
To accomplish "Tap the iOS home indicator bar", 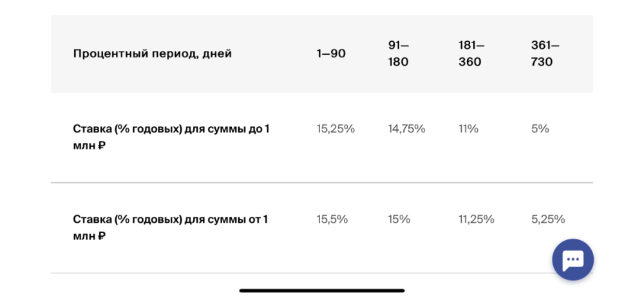I will (322, 291).
